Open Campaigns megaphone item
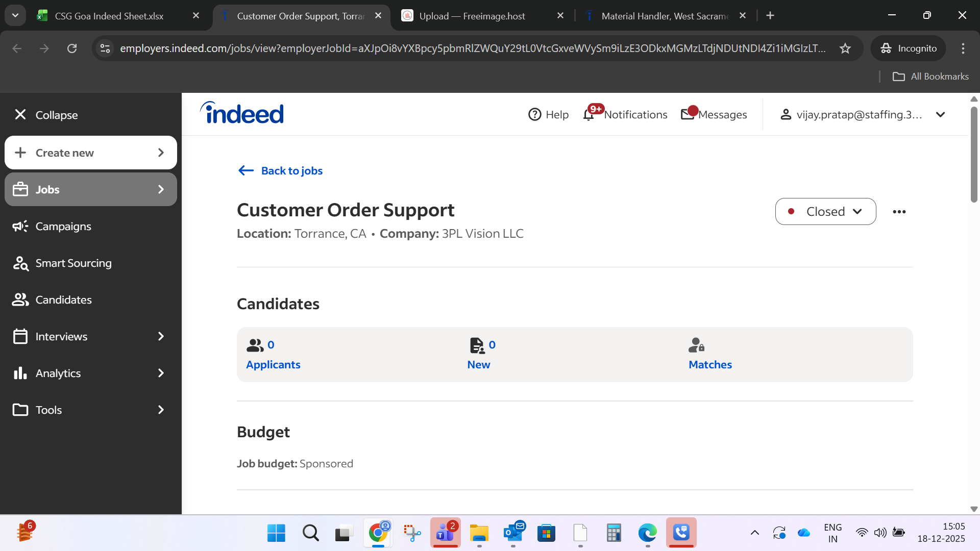 pyautogui.click(x=63, y=227)
